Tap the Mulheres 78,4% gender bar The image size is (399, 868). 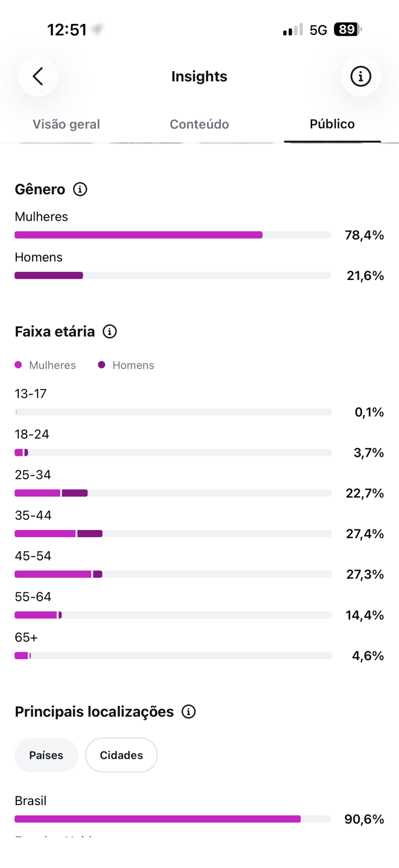click(172, 235)
